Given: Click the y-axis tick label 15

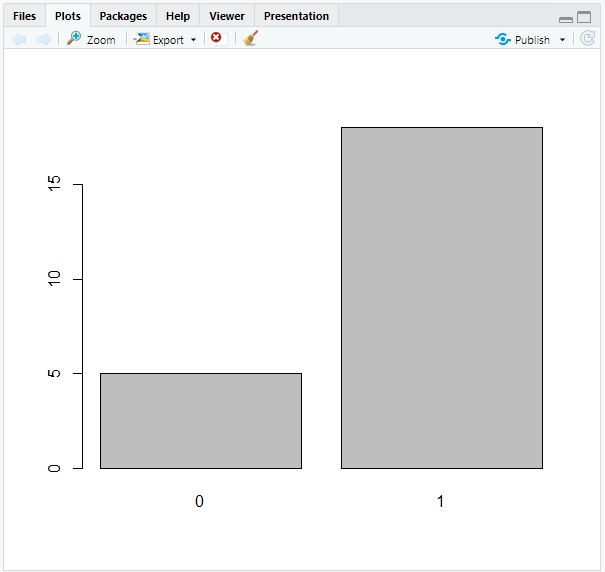Looking at the screenshot, I should click(x=55, y=184).
